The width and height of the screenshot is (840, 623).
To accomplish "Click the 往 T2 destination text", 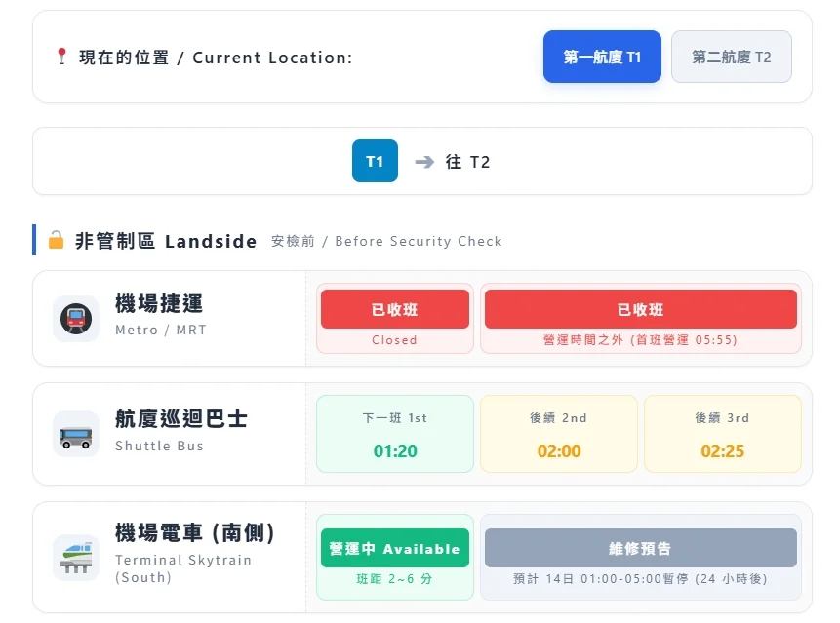I will tap(467, 162).
